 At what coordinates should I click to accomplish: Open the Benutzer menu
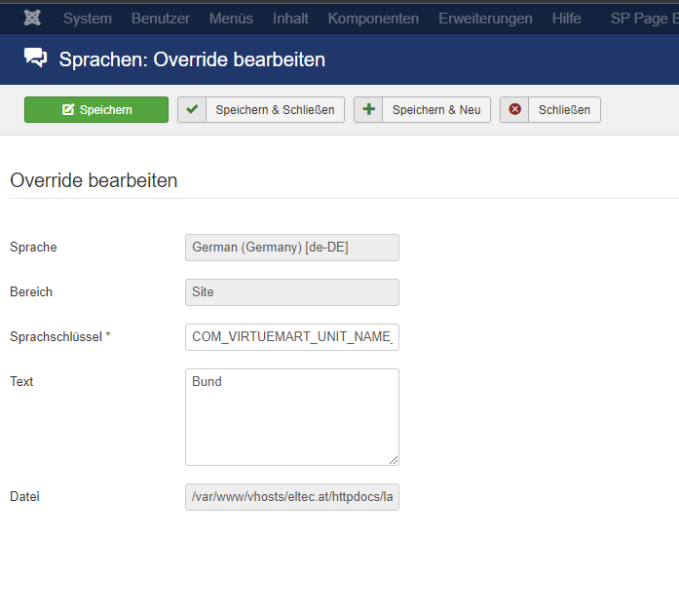[161, 19]
